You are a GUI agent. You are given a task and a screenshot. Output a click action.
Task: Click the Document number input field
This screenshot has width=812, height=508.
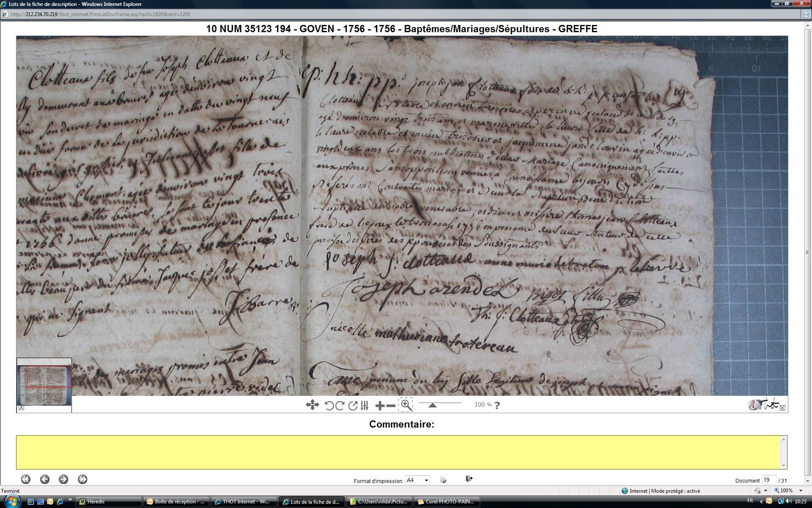[x=768, y=480]
